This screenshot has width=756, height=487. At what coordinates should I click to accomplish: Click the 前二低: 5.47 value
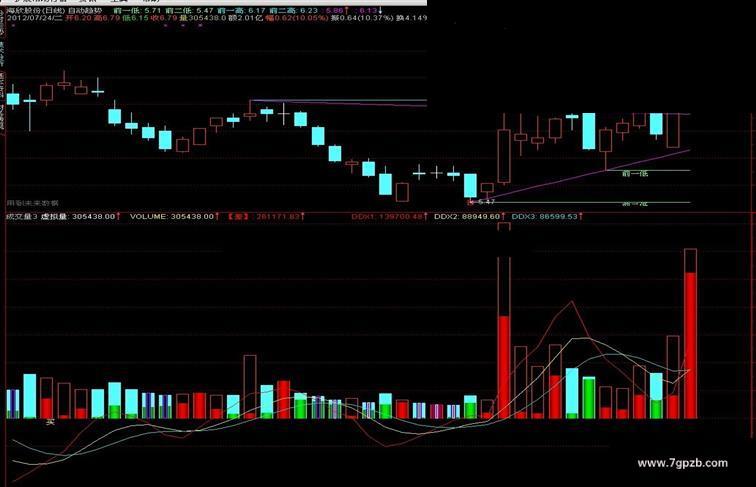pyautogui.click(x=189, y=10)
